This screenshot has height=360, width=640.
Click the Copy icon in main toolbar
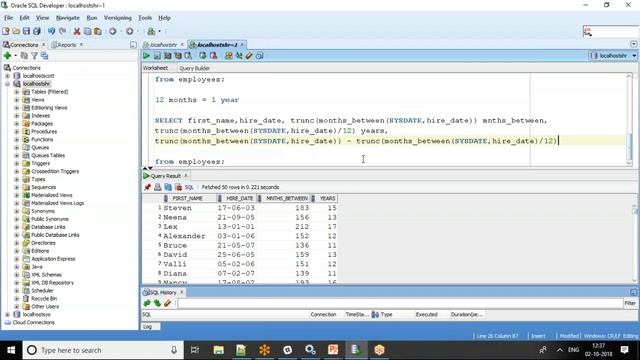pyautogui.click(x=87, y=31)
